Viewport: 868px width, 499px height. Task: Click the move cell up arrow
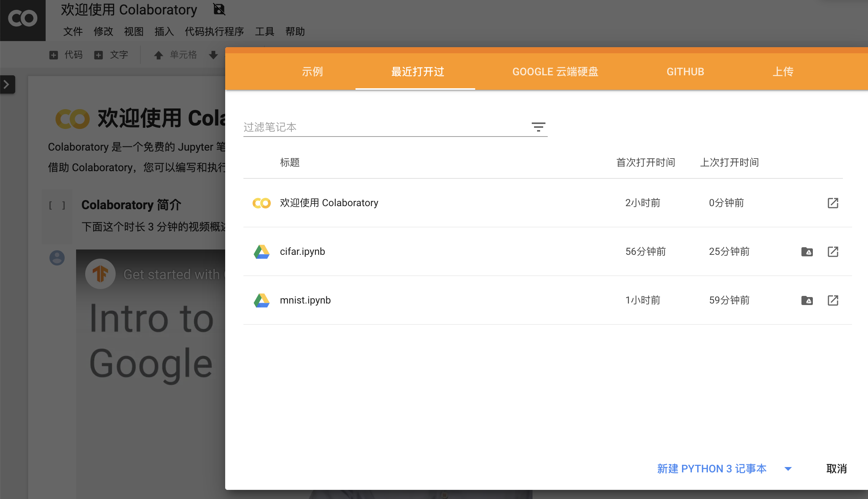click(x=158, y=54)
